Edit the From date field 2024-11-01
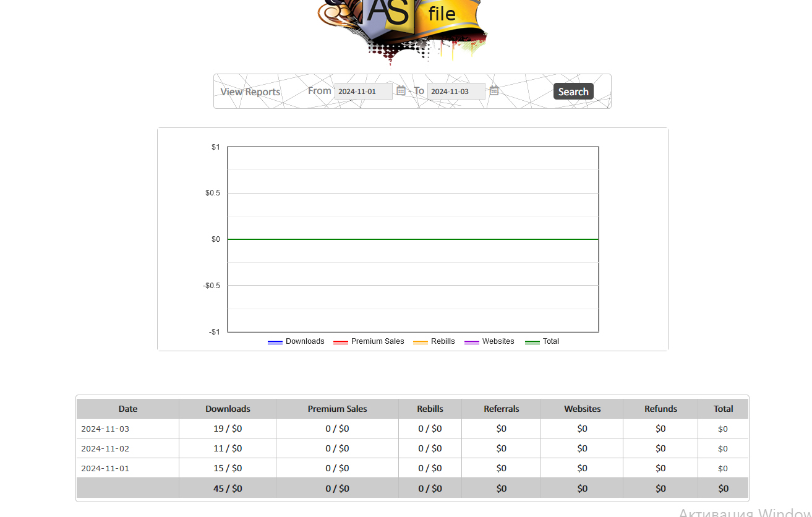812x517 pixels. coord(364,92)
